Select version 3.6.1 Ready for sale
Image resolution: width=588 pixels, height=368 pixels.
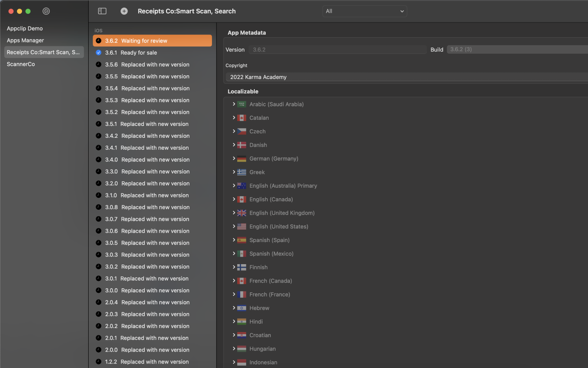tap(152, 52)
